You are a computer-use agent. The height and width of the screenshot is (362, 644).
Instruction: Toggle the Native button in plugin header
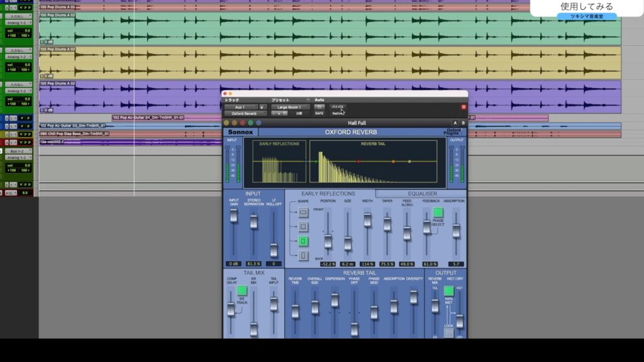point(338,113)
